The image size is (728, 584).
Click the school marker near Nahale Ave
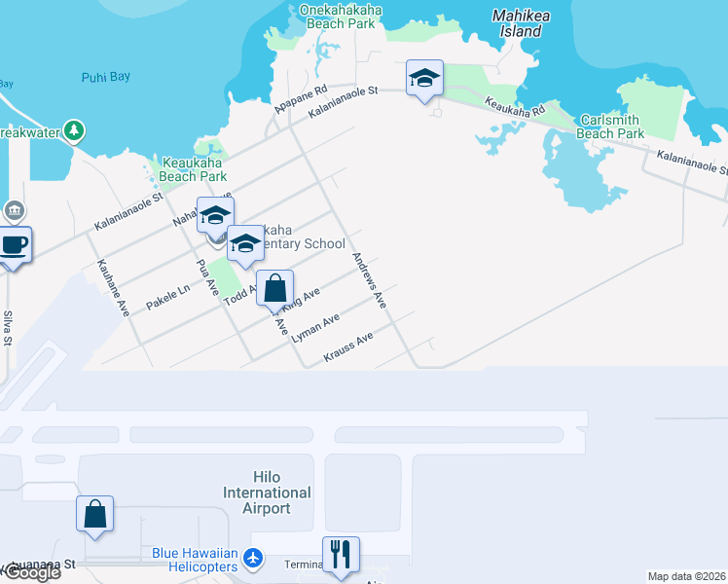coord(215,215)
